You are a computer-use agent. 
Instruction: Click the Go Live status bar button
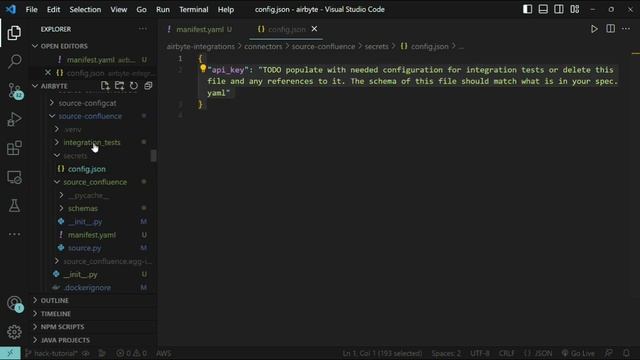pyautogui.click(x=578, y=353)
